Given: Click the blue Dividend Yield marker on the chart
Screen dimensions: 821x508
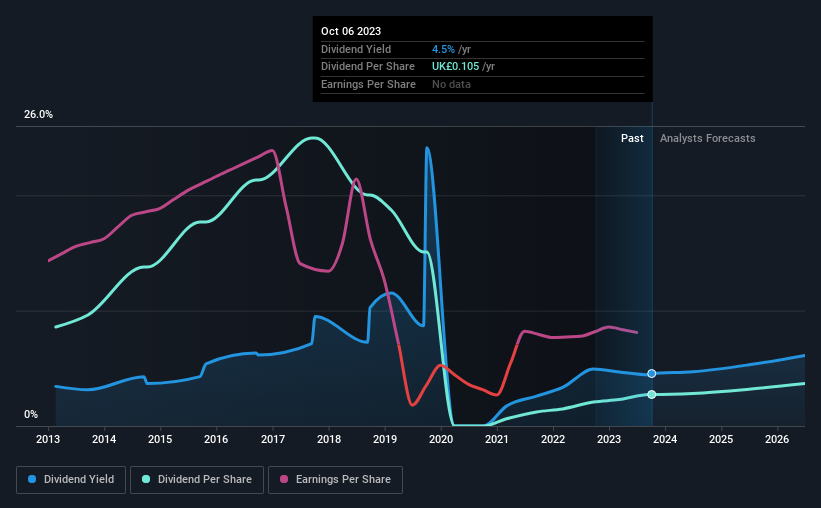Looking at the screenshot, I should pos(652,373).
